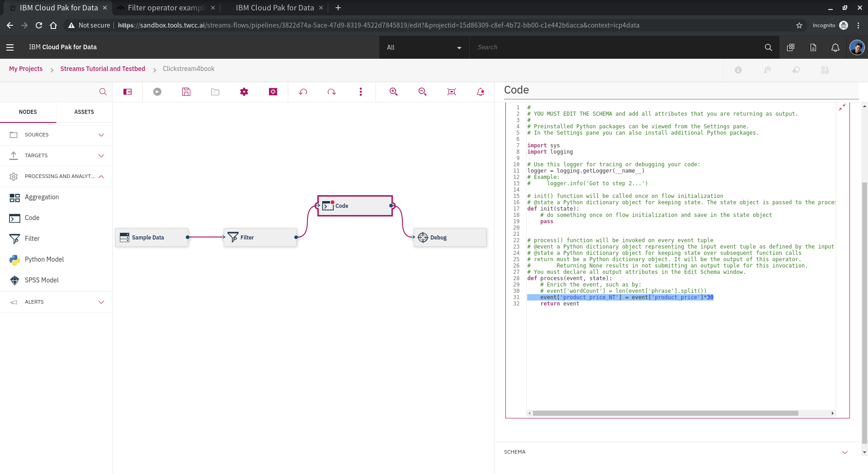Open the more options vertical dots
Screen dimensions: 868x474
coord(361,92)
